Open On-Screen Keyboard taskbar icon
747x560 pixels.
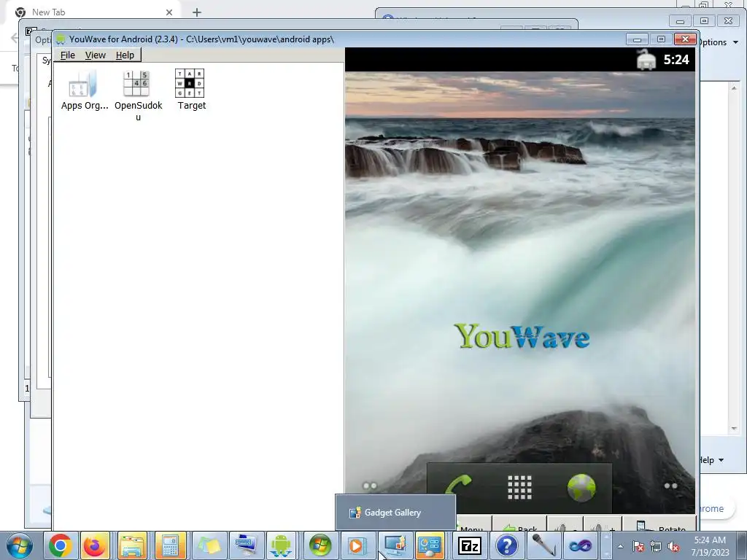(x=247, y=545)
